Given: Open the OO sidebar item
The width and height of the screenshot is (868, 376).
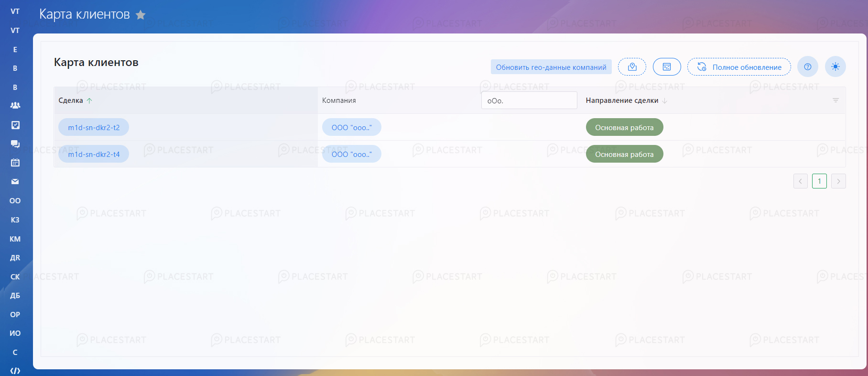Looking at the screenshot, I should [15, 201].
